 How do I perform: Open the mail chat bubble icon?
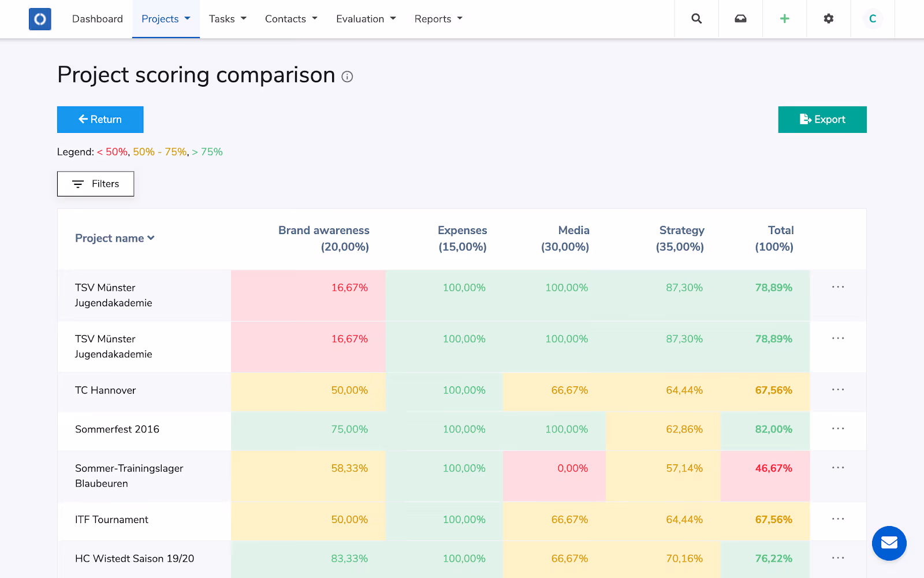pos(889,543)
